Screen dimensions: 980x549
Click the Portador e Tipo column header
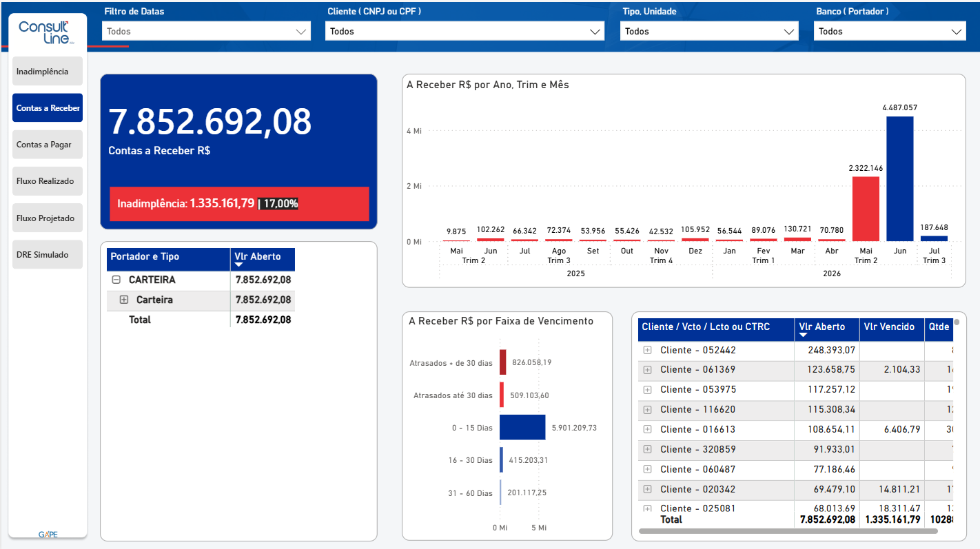tap(169, 259)
